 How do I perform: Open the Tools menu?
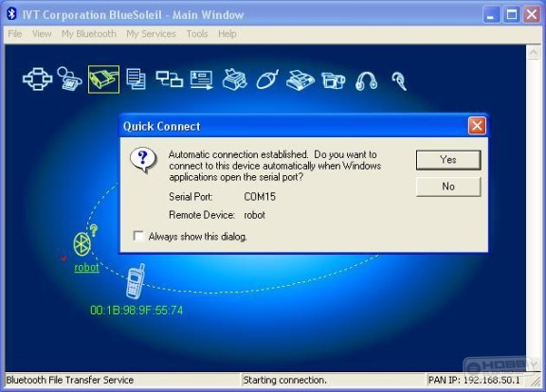click(x=197, y=34)
